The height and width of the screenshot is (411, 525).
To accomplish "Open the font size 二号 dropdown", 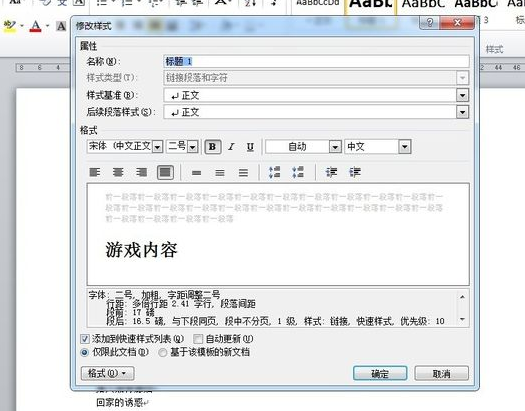I will [x=193, y=147].
